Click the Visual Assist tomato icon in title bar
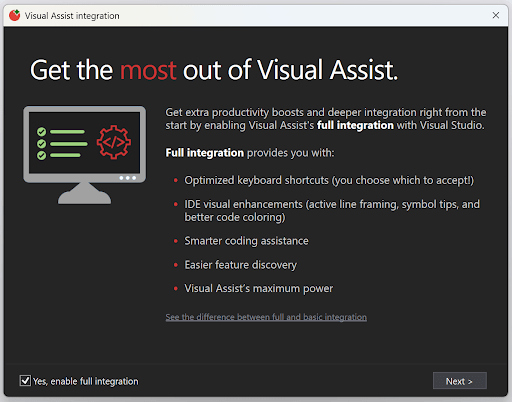 (x=14, y=15)
